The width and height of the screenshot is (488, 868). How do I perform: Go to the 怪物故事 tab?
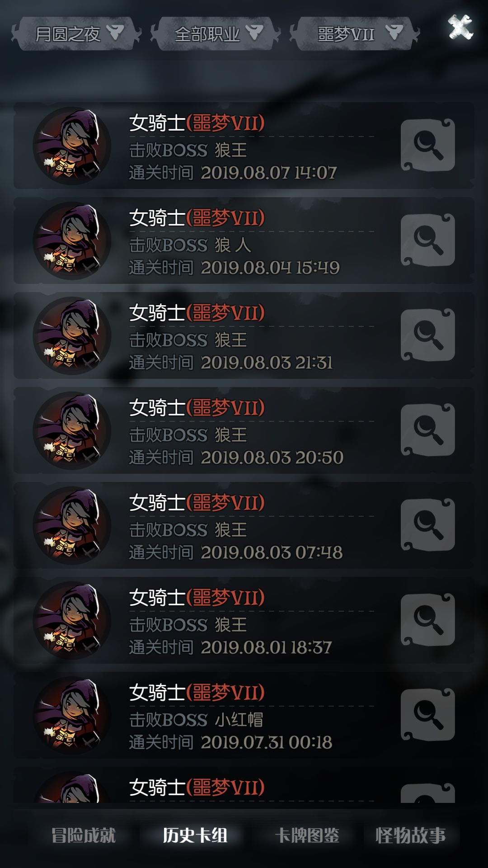click(x=410, y=835)
